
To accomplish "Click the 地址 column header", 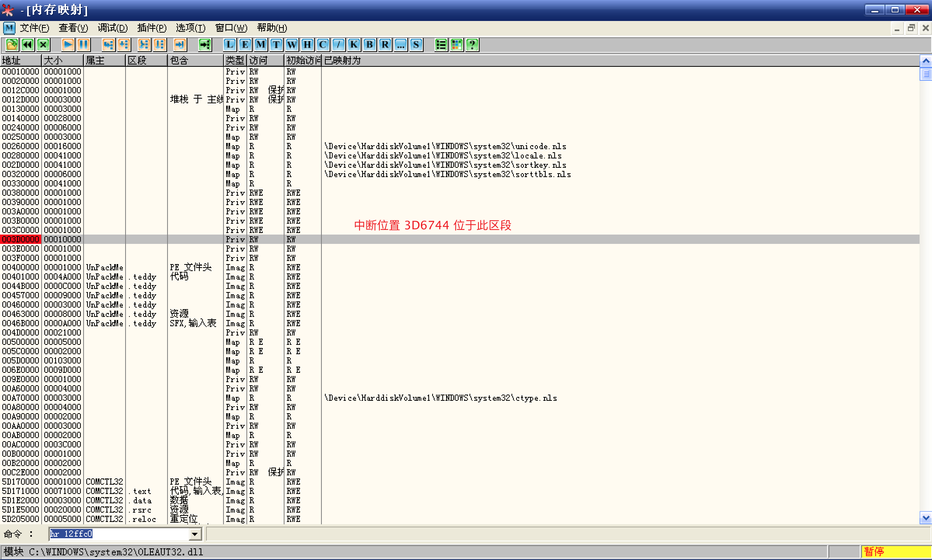I will [x=20, y=61].
